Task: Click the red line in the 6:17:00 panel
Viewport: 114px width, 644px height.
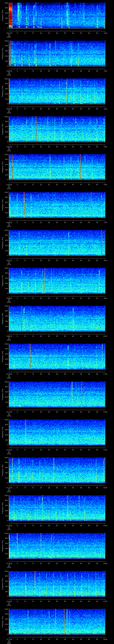Action: coord(64,621)
